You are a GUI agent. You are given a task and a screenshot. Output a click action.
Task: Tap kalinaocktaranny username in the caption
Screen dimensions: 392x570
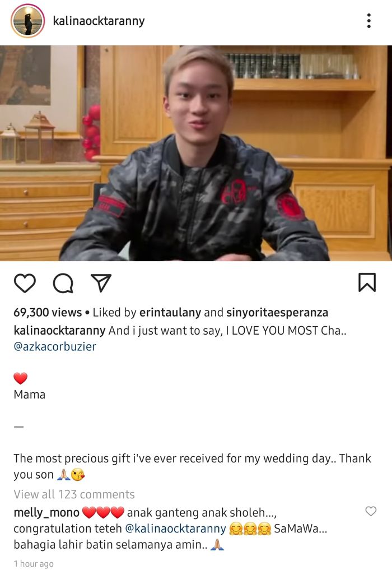click(59, 331)
